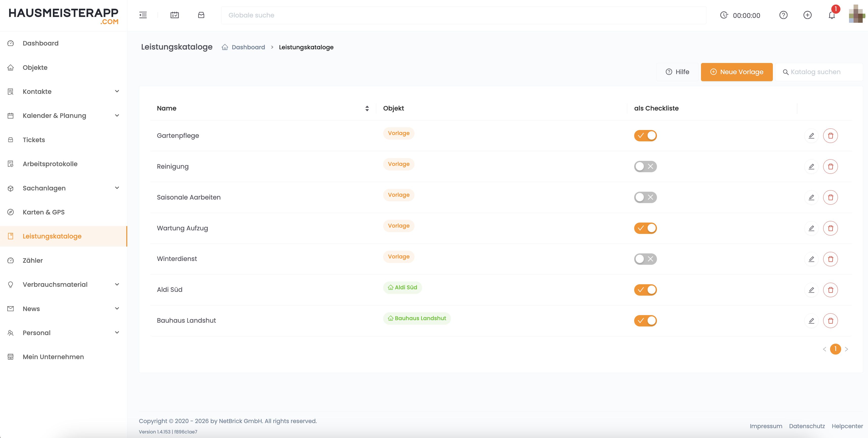Delete the Winterdienst catalog with trash icon

click(830, 259)
